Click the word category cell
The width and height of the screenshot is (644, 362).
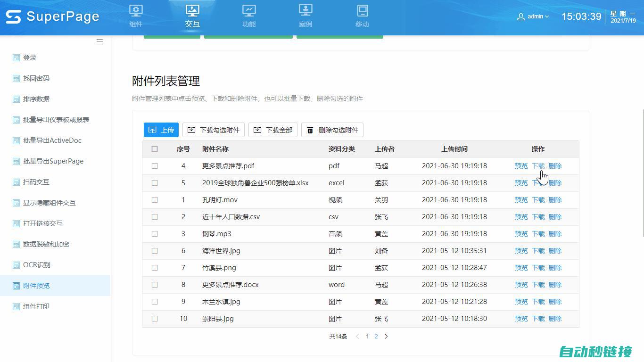337,285
